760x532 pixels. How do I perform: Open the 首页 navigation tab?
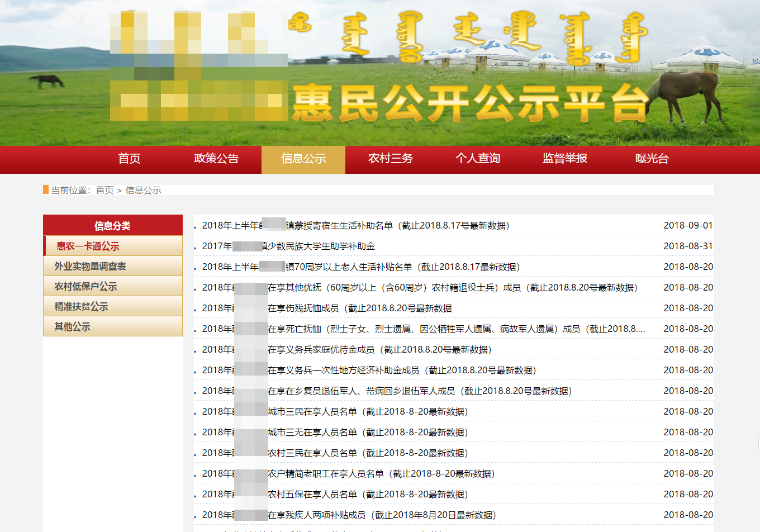[129, 159]
